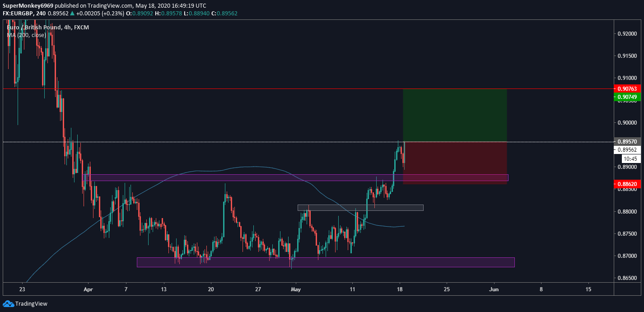Select the red 0.88620 stop price label
Image resolution: width=644 pixels, height=312 pixels.
pyautogui.click(x=628, y=184)
